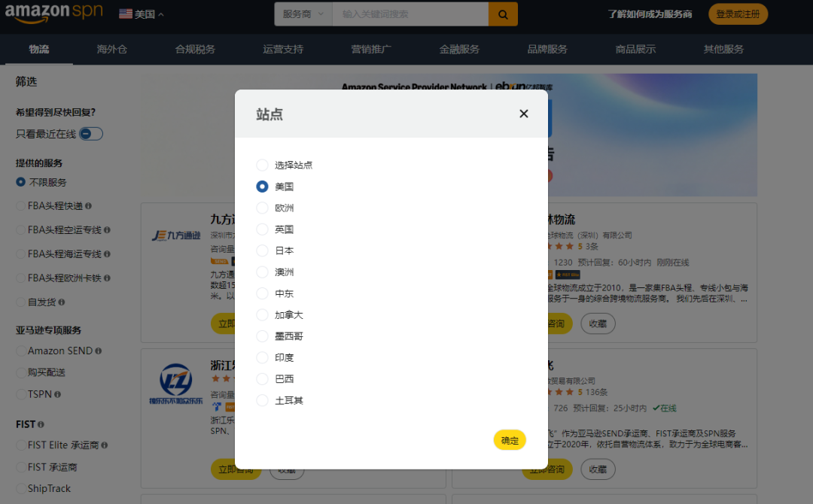Screen dimensions: 813x504
Task: Click info icon beside FIST heading
Action: [41, 424]
